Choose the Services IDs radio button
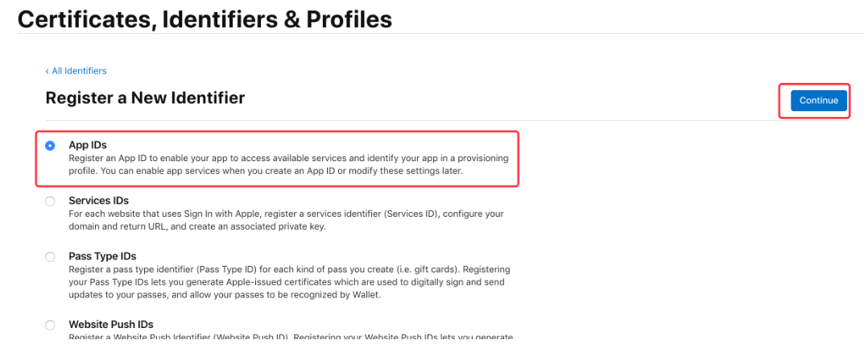868x353 pixels. pos(51,201)
